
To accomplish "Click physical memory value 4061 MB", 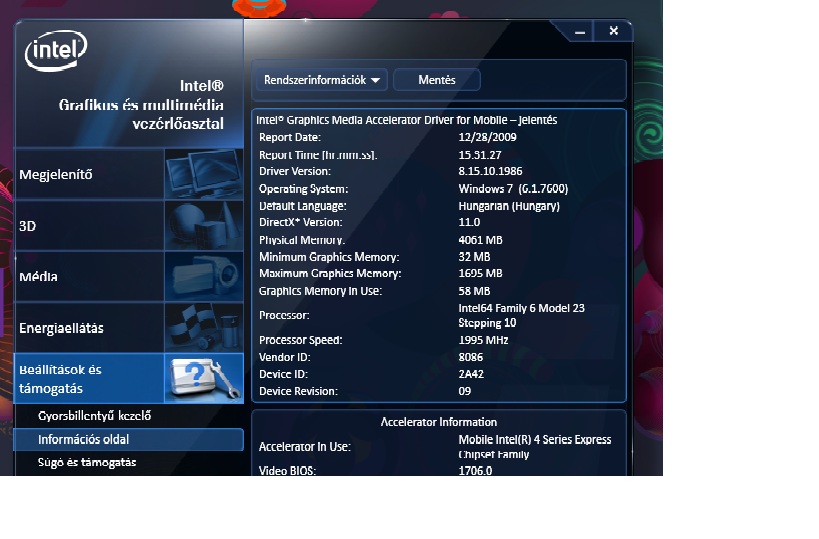I will pyautogui.click(x=480, y=240).
